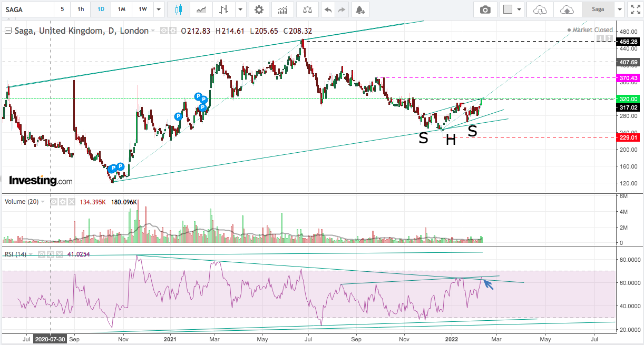This screenshot has height=345, width=644.
Task: Expand the time interval dropdown
Action: [x=158, y=9]
